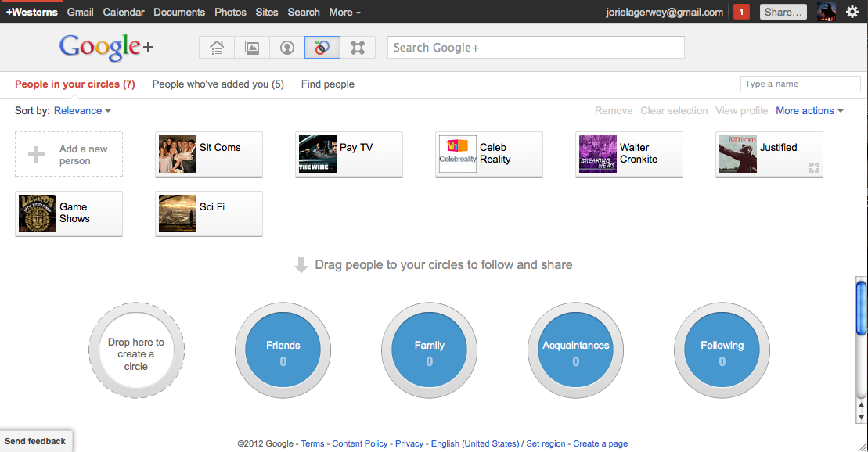The image size is (868, 452).
Task: Open Calendar from the top bar
Action: click(124, 12)
